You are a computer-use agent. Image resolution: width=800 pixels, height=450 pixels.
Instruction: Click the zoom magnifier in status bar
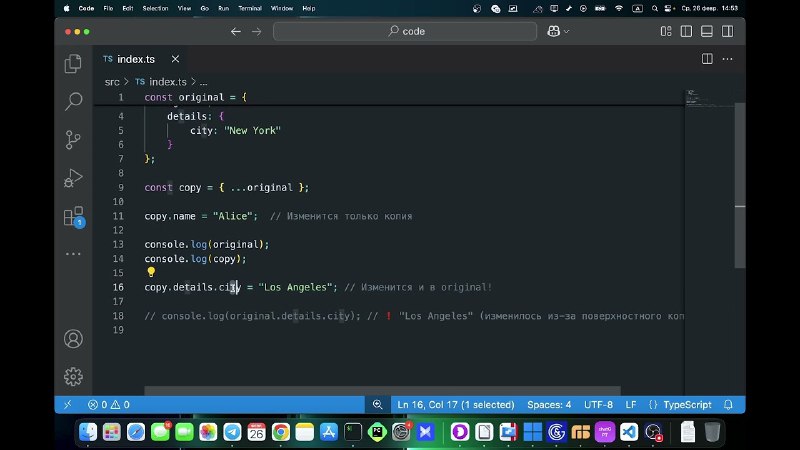click(x=378, y=405)
